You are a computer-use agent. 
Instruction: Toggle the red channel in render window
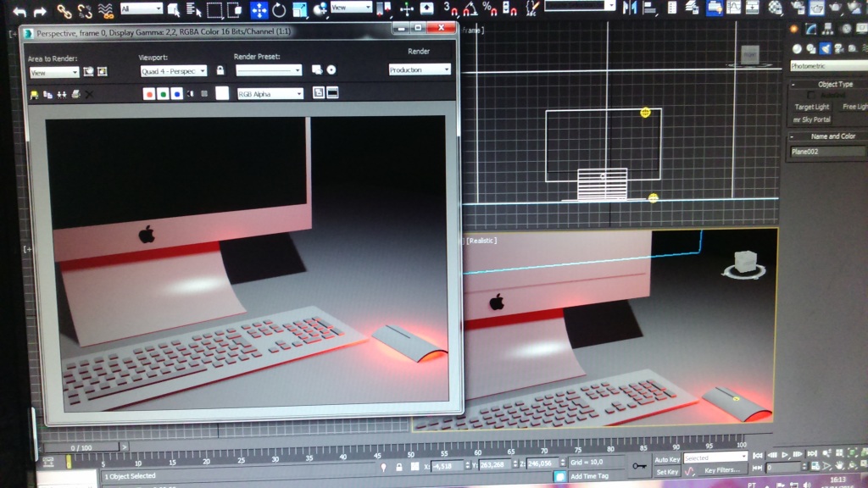tap(149, 93)
